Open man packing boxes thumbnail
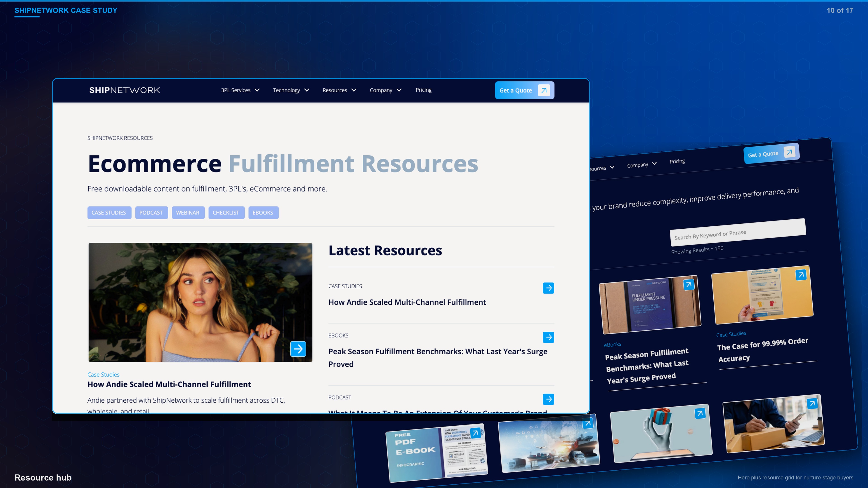 click(774, 424)
